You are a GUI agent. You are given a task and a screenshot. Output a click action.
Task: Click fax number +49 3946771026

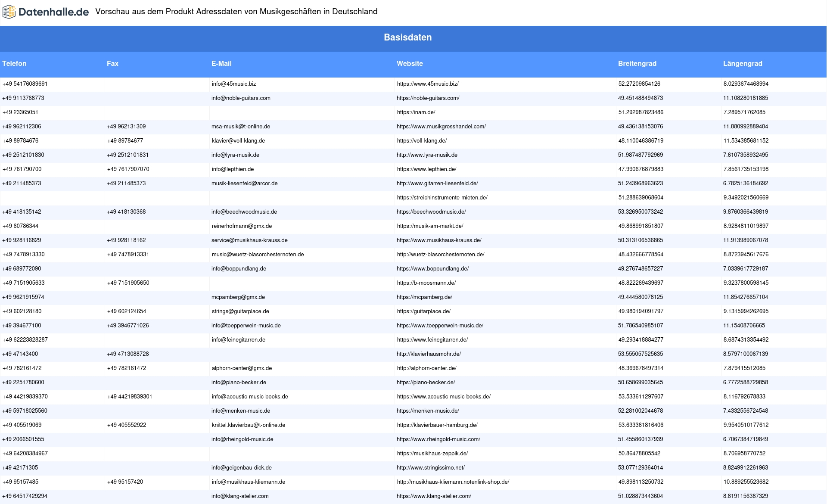point(128,326)
